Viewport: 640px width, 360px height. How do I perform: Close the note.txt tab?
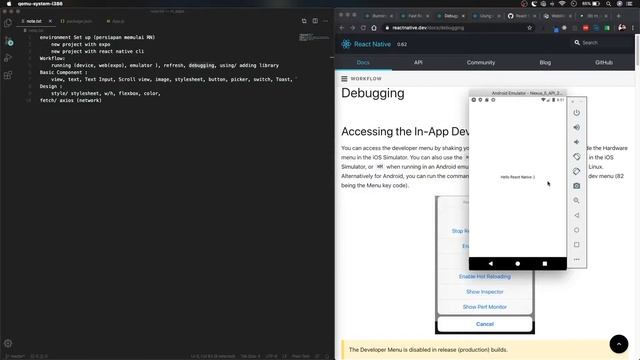point(50,21)
